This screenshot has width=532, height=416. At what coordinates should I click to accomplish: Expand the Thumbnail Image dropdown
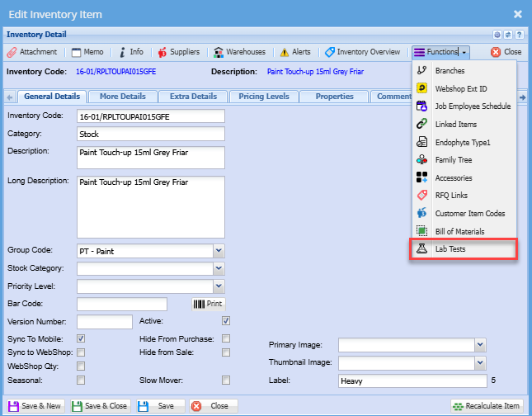click(480, 362)
